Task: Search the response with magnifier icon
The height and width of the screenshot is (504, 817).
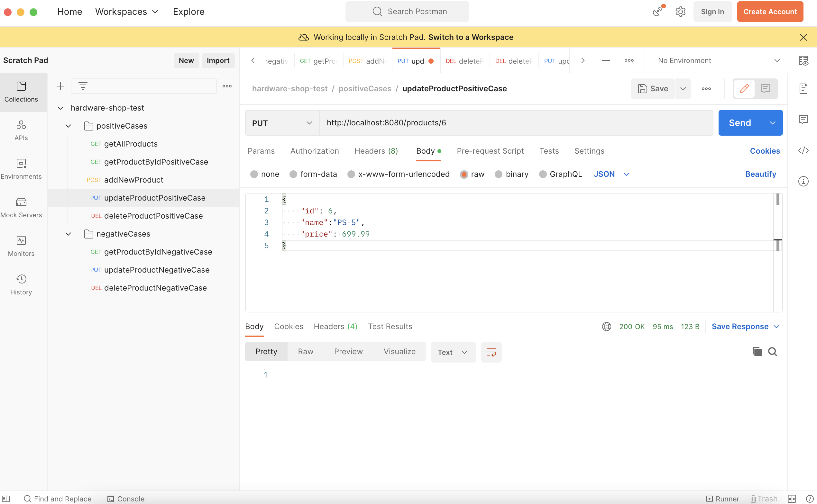Action: tap(773, 352)
